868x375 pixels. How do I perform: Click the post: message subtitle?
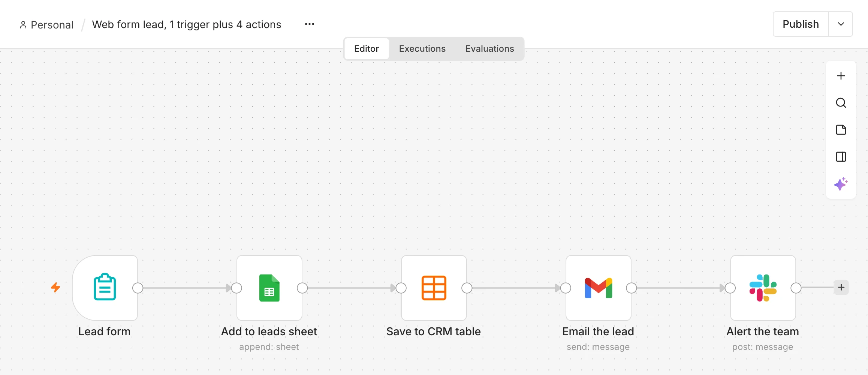(763, 347)
